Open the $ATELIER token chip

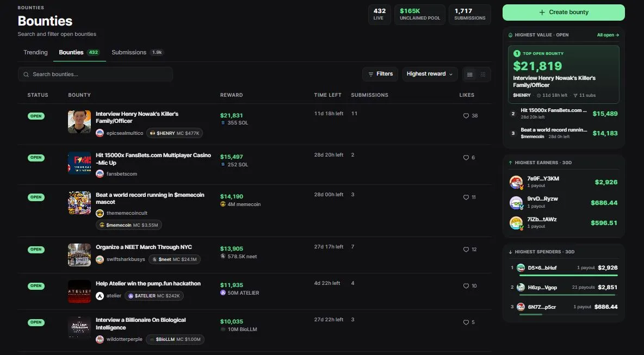point(154,296)
